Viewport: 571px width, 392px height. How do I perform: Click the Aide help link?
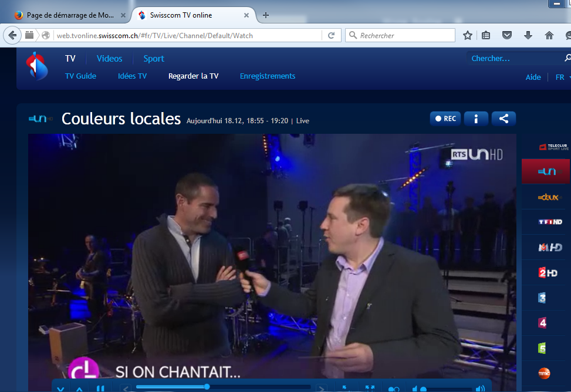click(x=533, y=77)
